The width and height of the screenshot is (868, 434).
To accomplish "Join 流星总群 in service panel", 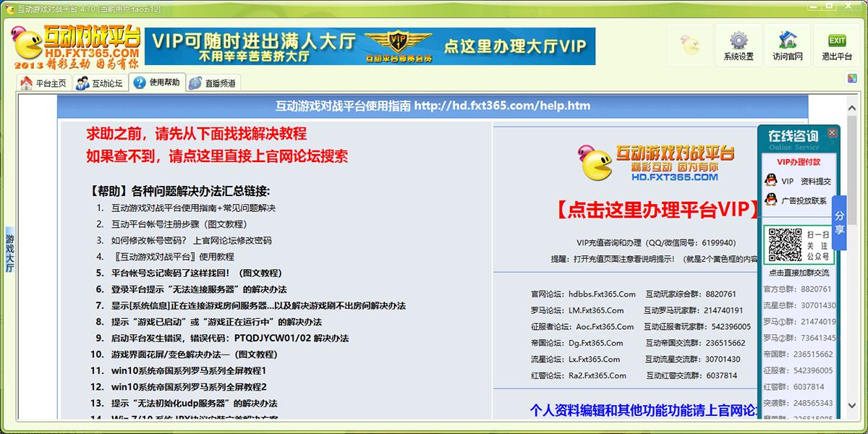I will [x=799, y=305].
